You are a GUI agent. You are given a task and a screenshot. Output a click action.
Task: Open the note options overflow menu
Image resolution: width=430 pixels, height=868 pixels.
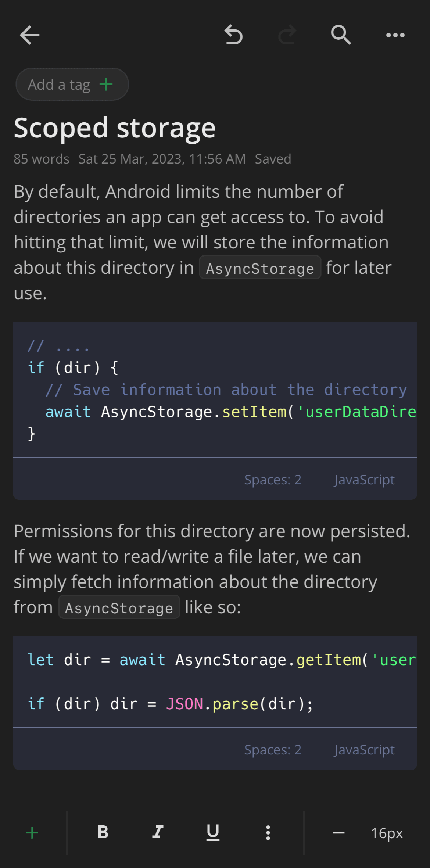pyautogui.click(x=395, y=35)
